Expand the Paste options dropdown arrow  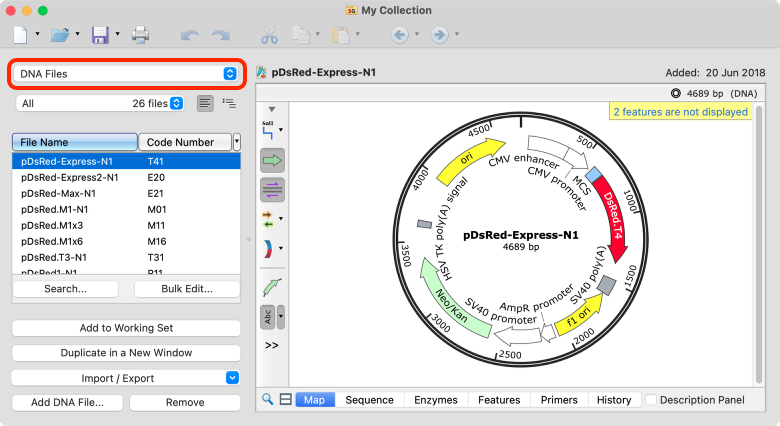358,34
